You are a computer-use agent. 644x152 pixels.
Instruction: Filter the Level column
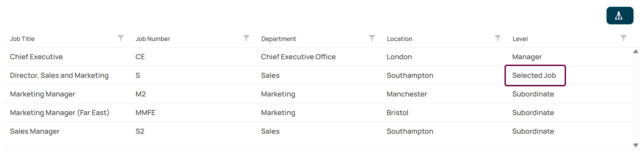[623, 38]
